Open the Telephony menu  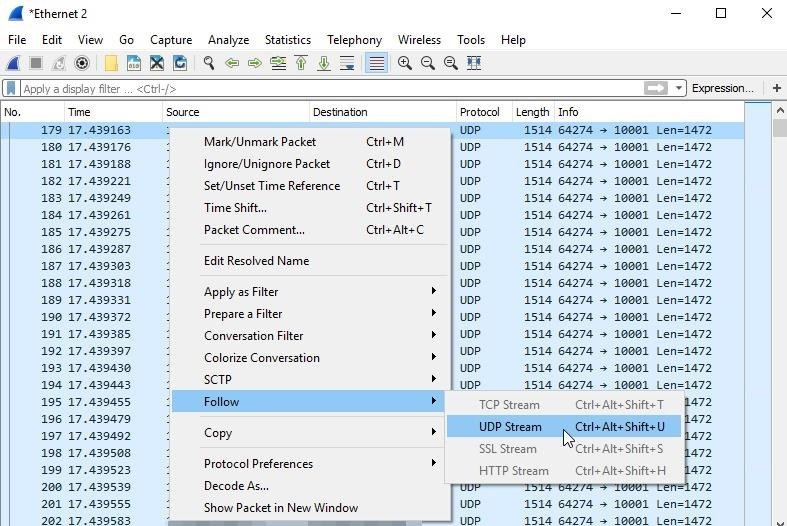point(354,40)
